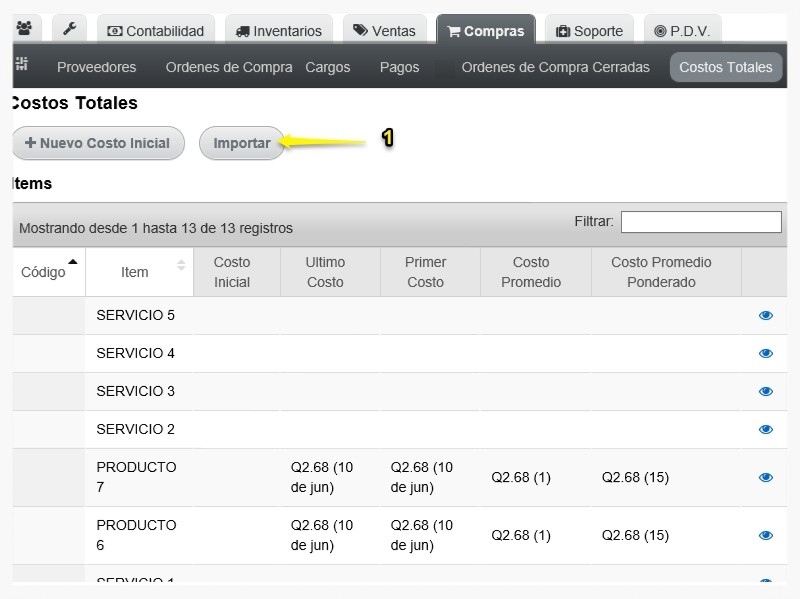800x599 pixels.
Task: Open the wrench settings tab
Action: coord(69,29)
